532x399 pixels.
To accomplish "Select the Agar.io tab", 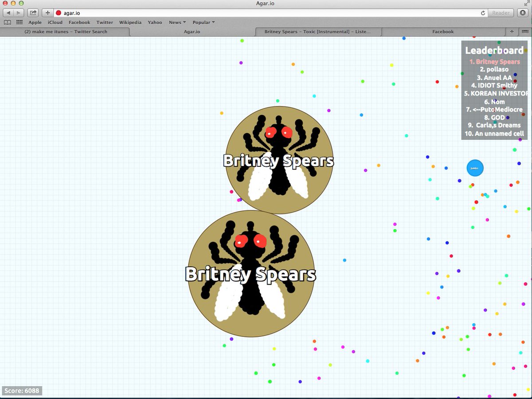I will tap(192, 32).
